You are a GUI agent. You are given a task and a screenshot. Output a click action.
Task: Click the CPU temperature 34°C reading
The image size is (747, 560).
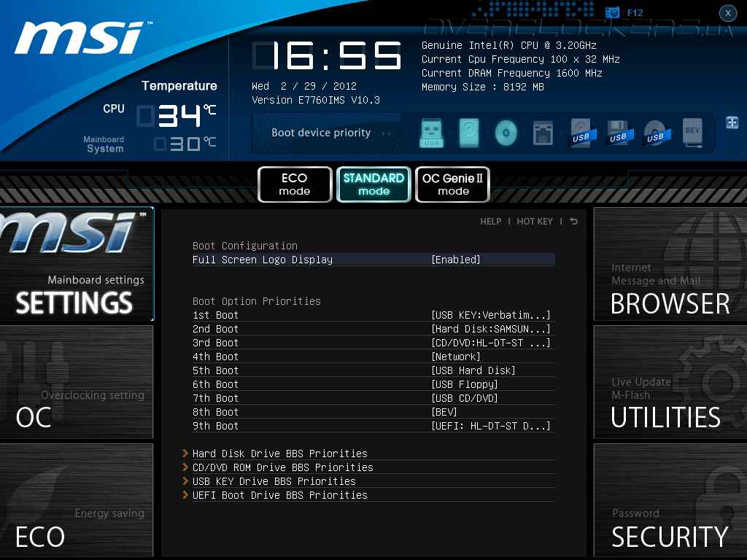click(x=177, y=116)
